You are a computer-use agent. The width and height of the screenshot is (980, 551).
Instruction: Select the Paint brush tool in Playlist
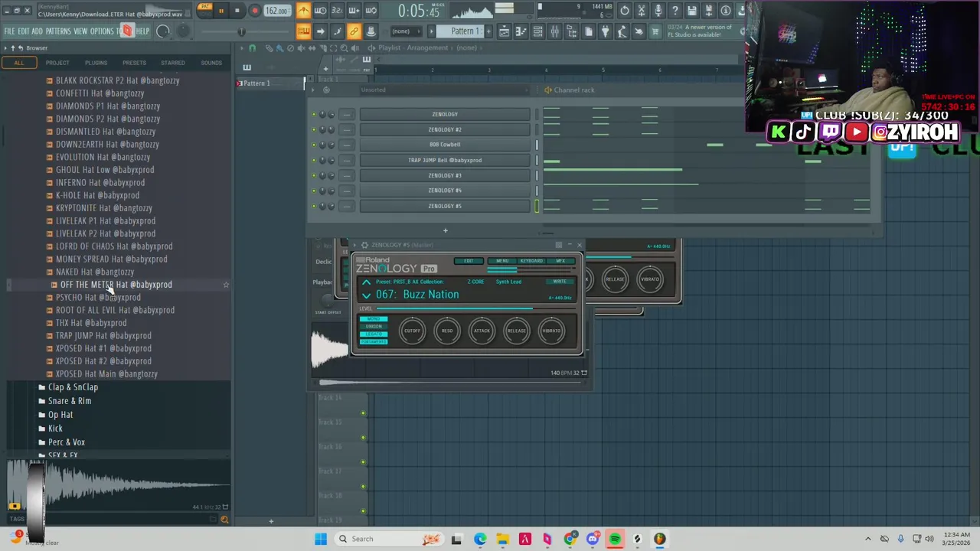(x=280, y=47)
